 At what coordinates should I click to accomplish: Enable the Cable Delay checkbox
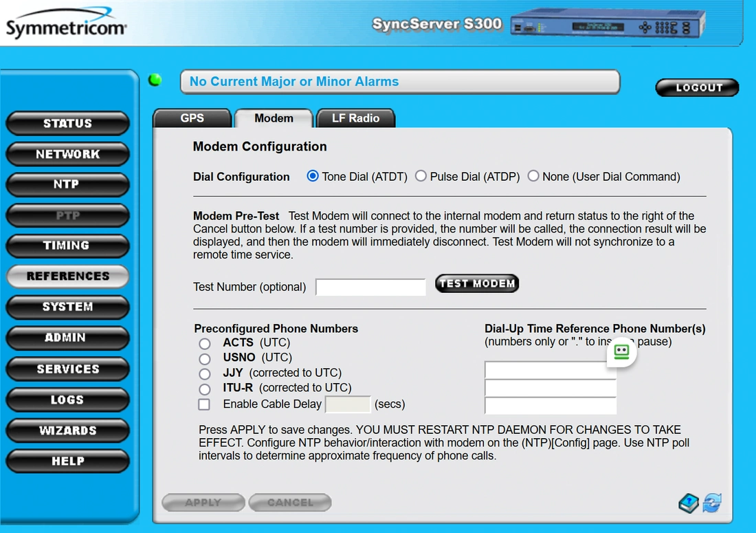tap(204, 404)
